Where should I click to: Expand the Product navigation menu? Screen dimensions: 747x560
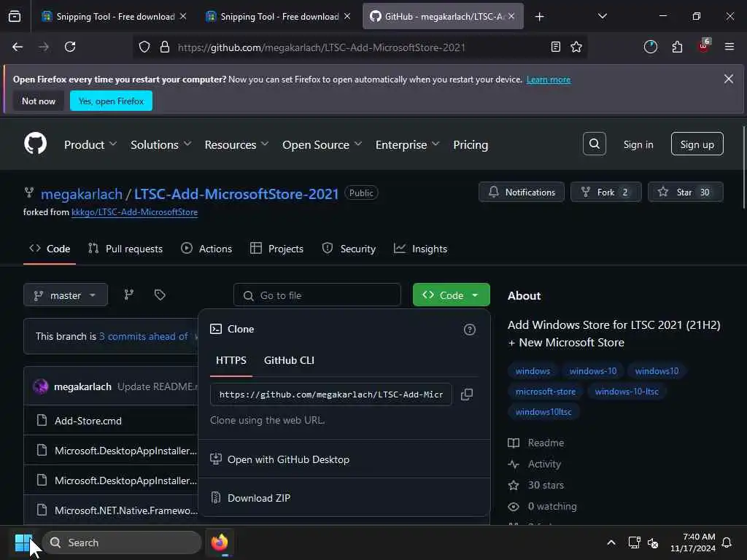tap(90, 144)
